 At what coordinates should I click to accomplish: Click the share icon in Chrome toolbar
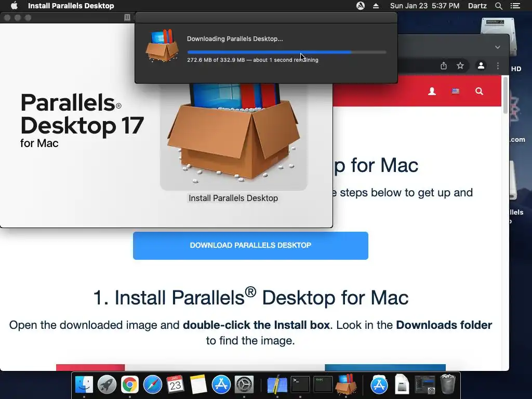444,65
